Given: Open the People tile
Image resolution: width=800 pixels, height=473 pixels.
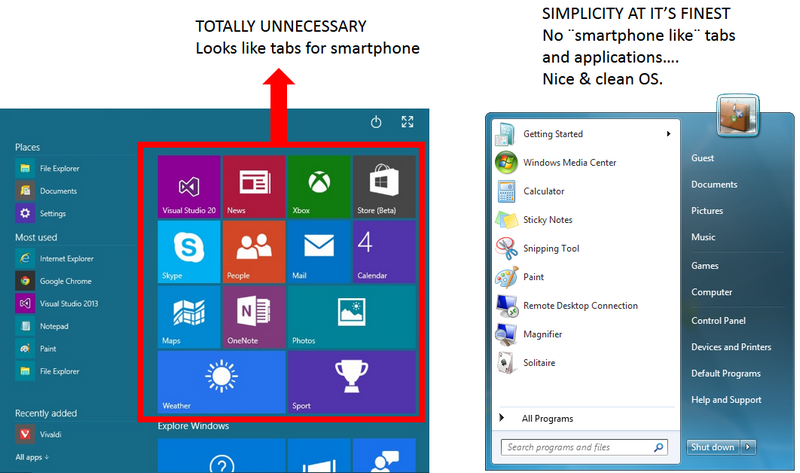Looking at the screenshot, I should coord(254,252).
